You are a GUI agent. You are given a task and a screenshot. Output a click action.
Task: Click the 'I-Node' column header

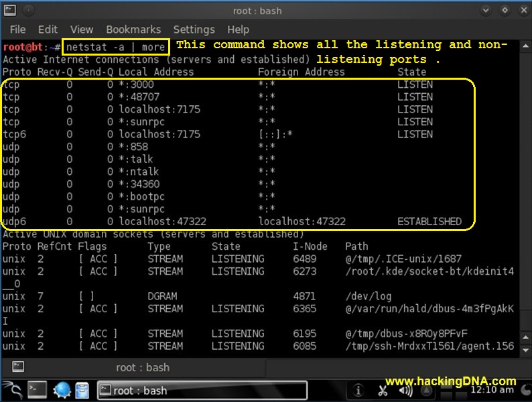[310, 247]
